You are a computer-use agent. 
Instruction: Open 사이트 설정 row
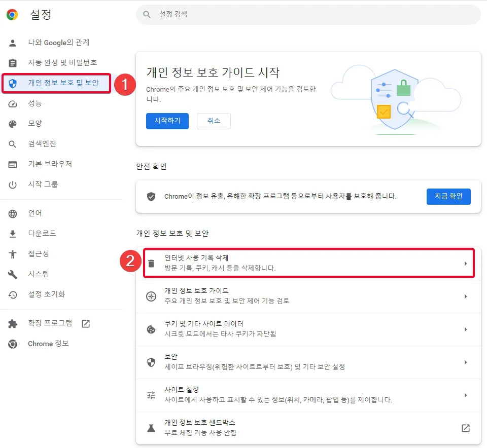(x=308, y=395)
